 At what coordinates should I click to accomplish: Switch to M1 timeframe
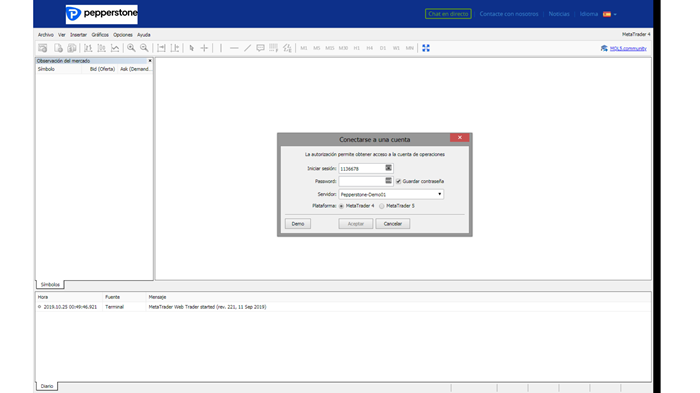(304, 48)
